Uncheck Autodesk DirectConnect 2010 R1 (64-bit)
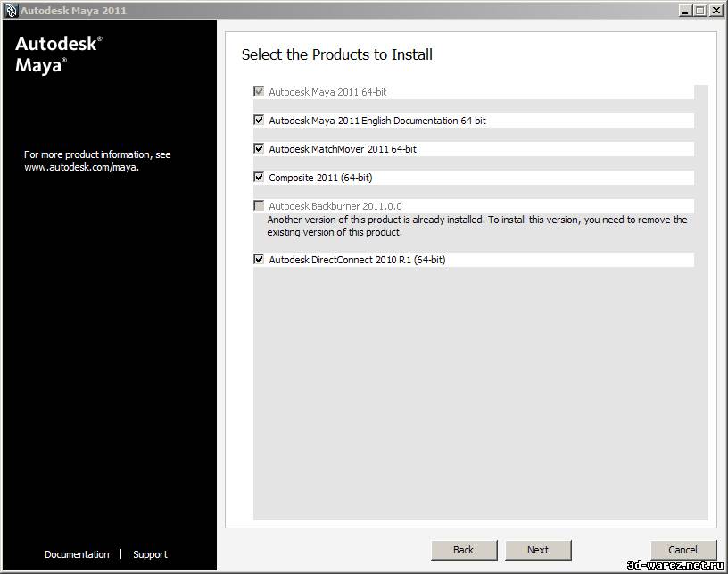Image resolution: width=728 pixels, height=574 pixels. [259, 259]
